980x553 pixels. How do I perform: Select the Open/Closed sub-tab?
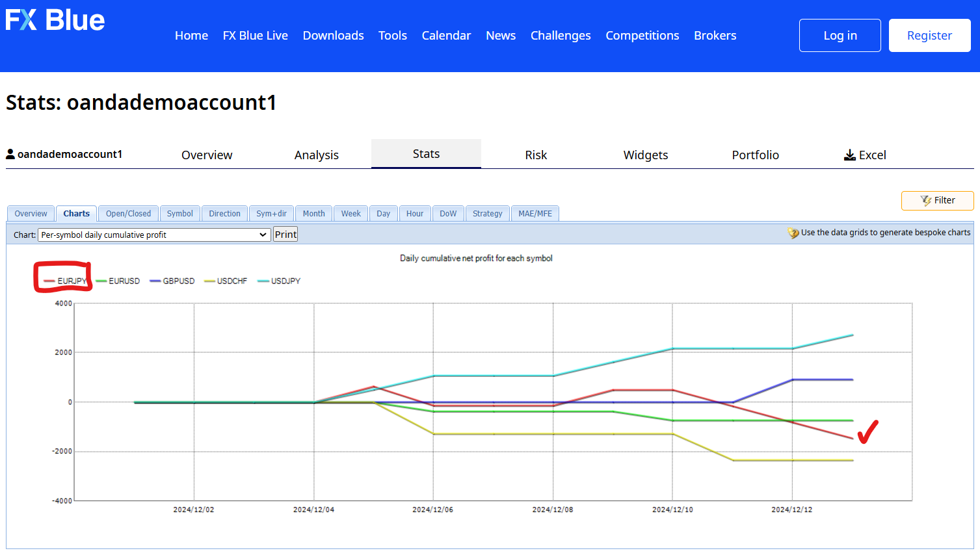pyautogui.click(x=128, y=214)
